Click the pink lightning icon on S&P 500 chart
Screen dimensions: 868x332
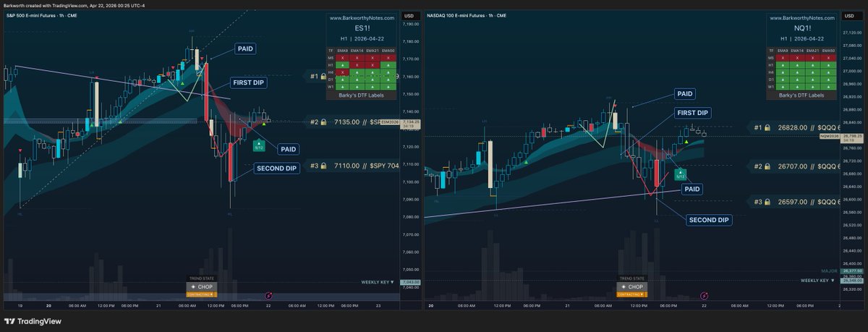point(268,296)
